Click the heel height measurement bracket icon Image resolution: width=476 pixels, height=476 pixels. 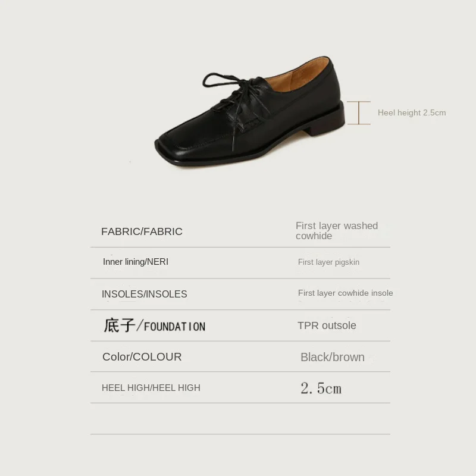pyautogui.click(x=359, y=112)
